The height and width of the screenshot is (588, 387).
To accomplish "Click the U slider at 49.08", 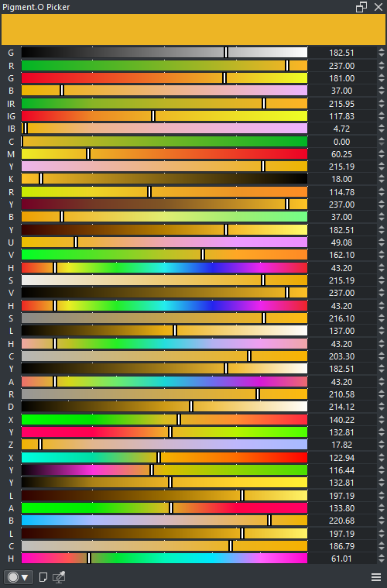I will pos(164,242).
